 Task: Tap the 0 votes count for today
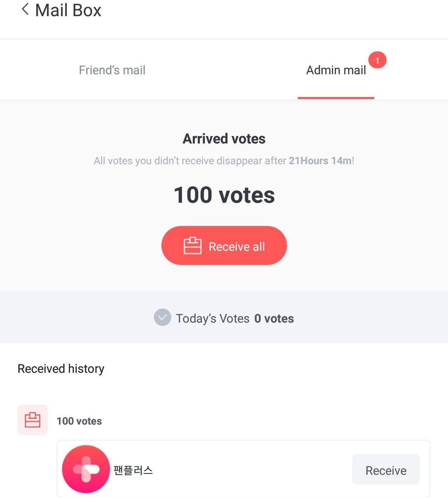pos(274,318)
